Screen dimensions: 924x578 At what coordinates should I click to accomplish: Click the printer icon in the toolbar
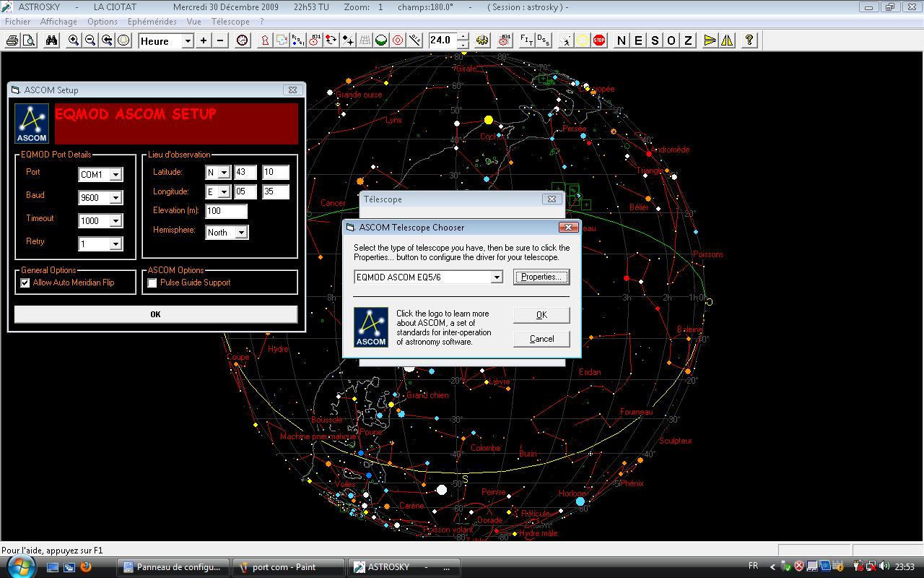tap(12, 40)
